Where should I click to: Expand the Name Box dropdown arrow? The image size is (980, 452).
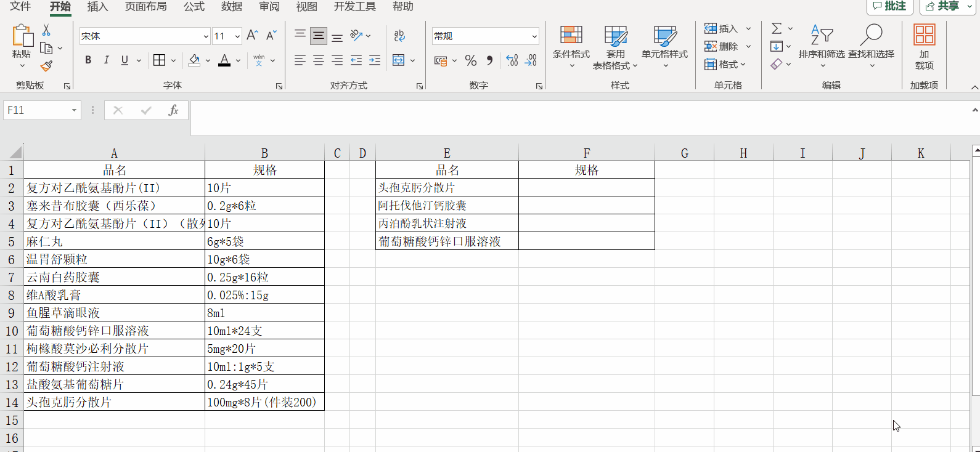click(74, 110)
